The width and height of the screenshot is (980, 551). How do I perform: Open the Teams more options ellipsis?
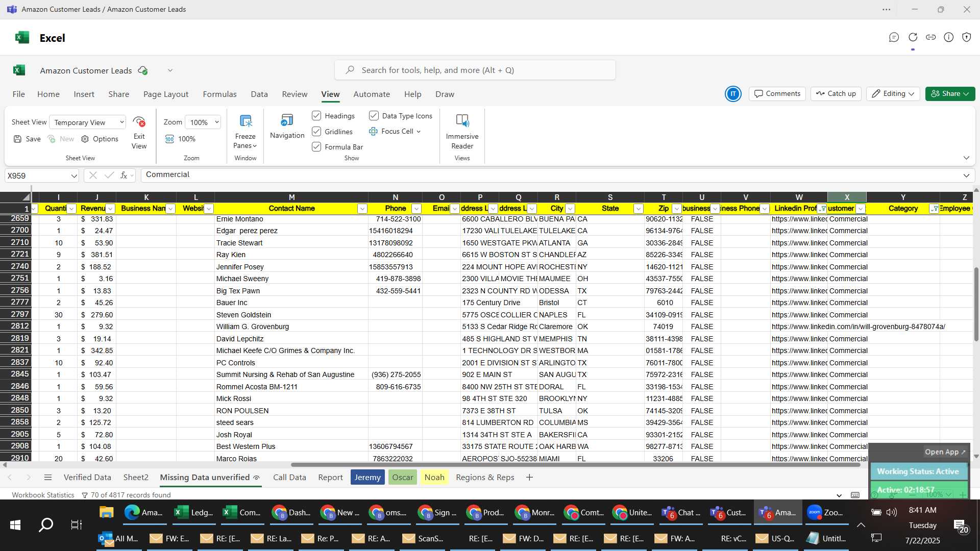click(887, 9)
